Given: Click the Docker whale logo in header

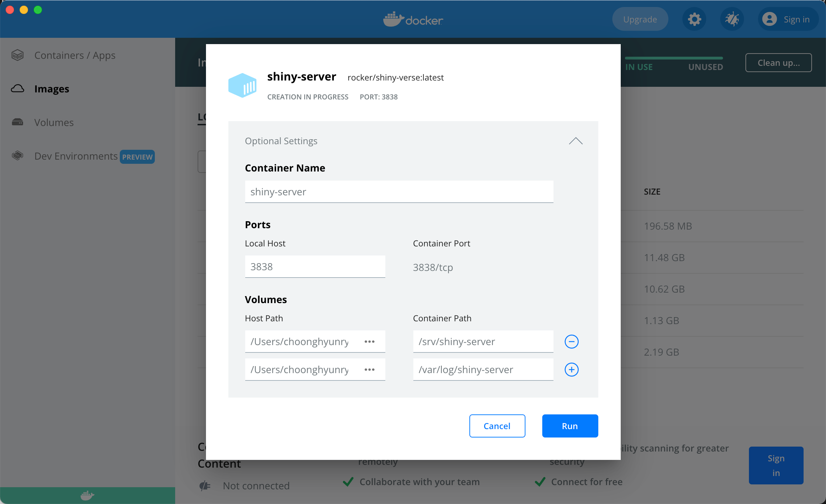Looking at the screenshot, I should tap(413, 20).
